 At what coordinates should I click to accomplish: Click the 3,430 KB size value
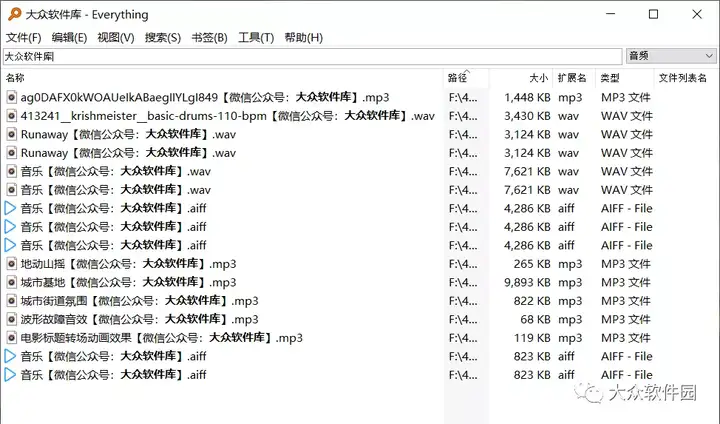coord(527,116)
